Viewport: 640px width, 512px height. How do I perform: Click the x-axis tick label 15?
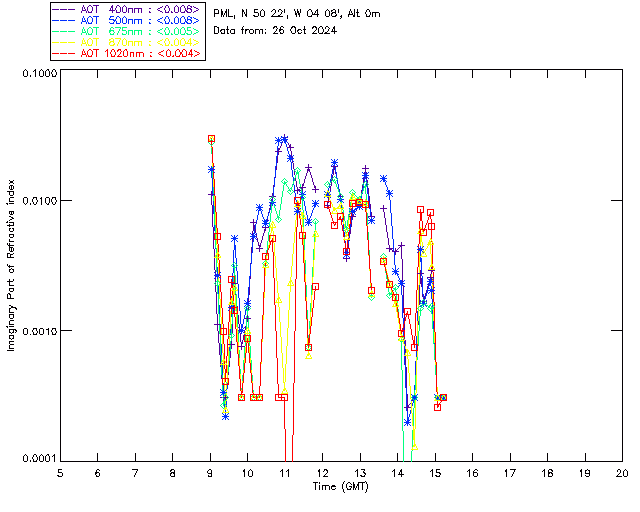[x=435, y=473]
